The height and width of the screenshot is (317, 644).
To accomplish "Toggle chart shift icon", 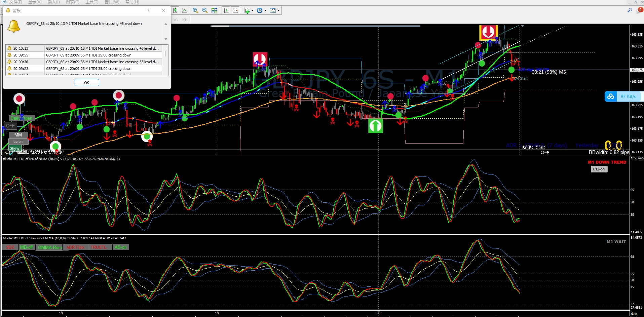I will 235,10.
